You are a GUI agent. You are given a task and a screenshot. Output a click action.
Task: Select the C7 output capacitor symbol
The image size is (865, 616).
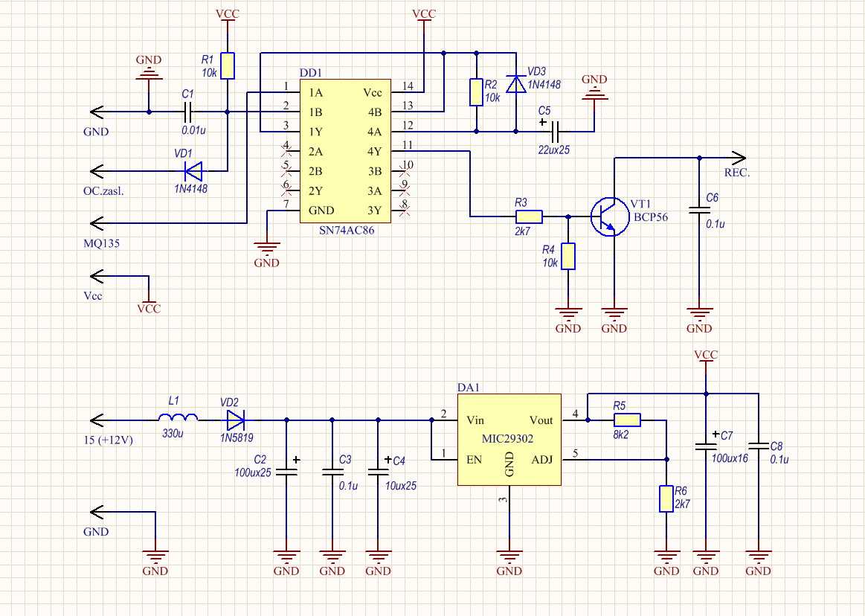coord(706,446)
